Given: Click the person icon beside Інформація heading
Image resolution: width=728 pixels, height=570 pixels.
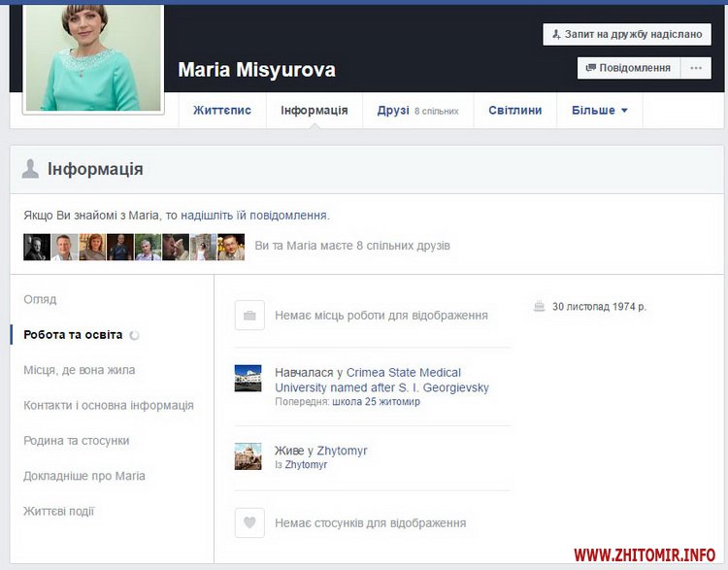Looking at the screenshot, I should pyautogui.click(x=31, y=169).
